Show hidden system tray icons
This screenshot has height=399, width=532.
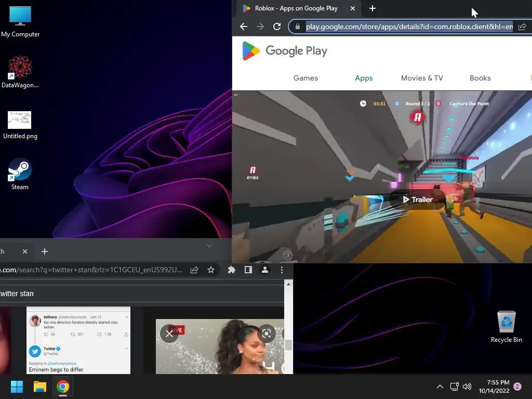pyautogui.click(x=440, y=387)
